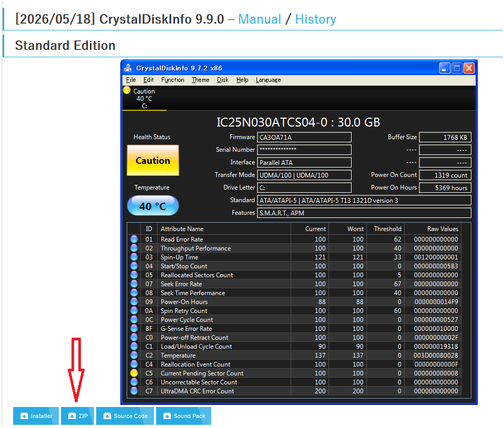The image size is (504, 428).
Task: Close the CrystalDiskInfo window
Action: click(469, 68)
